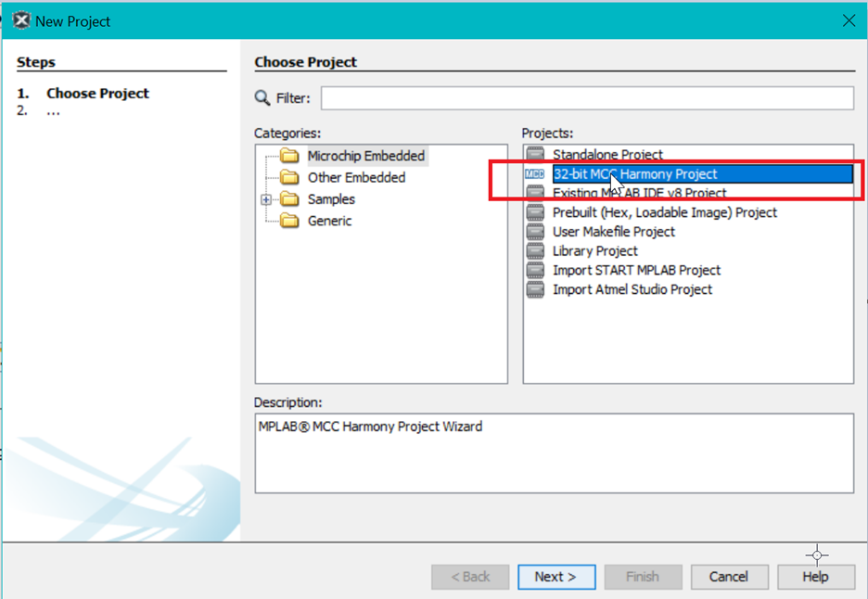The height and width of the screenshot is (599, 868).
Task: Click the Import START MPLAB Project icon
Action: tap(535, 271)
